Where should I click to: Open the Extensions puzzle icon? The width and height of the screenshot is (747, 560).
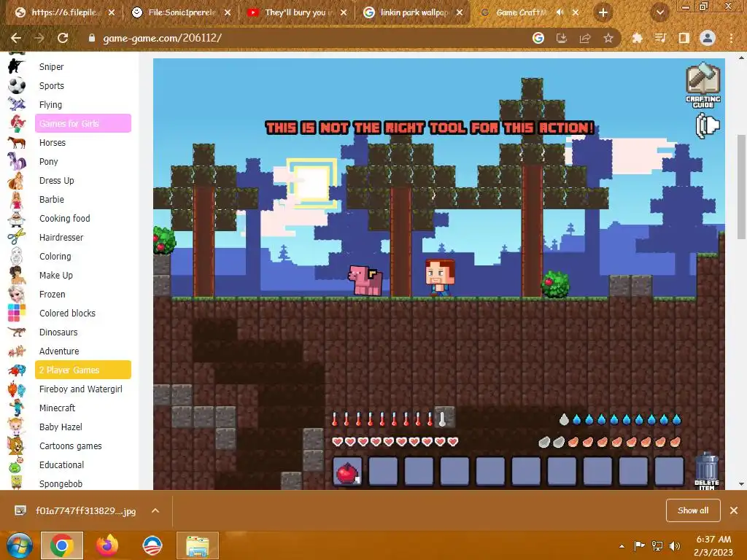pyautogui.click(x=637, y=38)
